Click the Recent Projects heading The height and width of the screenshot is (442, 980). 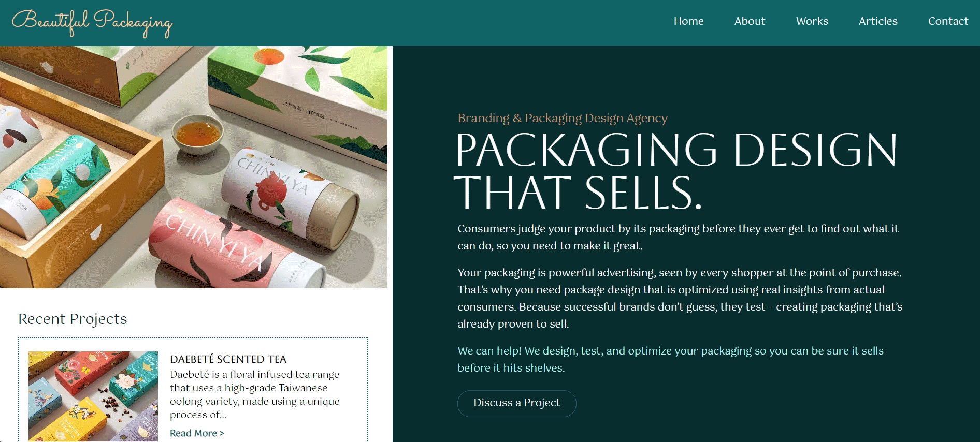(73, 319)
